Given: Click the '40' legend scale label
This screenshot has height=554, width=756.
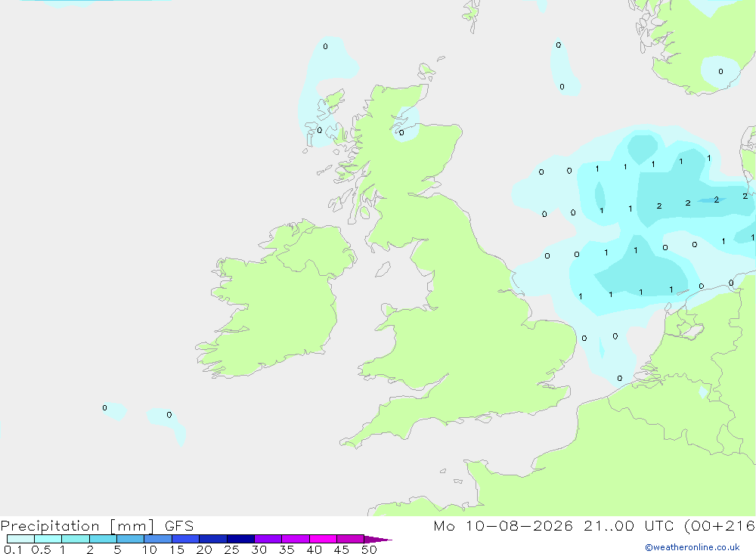Looking at the screenshot, I should click(x=314, y=549).
